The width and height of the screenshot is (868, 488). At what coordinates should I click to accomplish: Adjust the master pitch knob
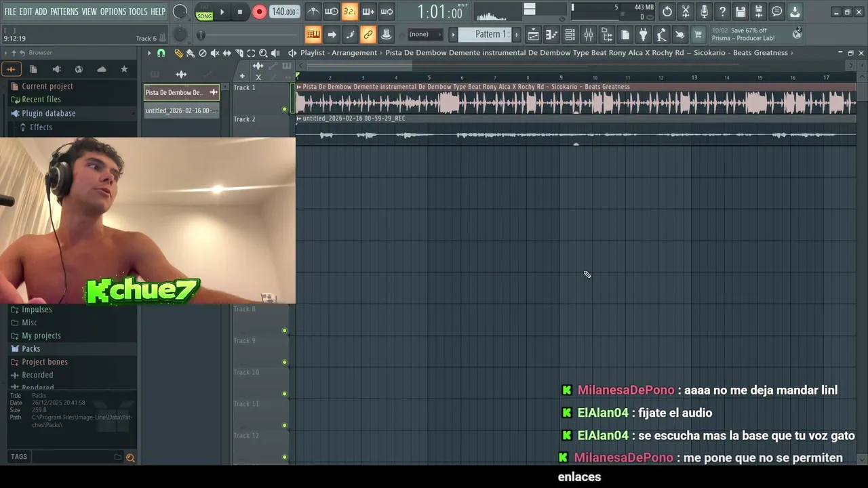coord(180,34)
